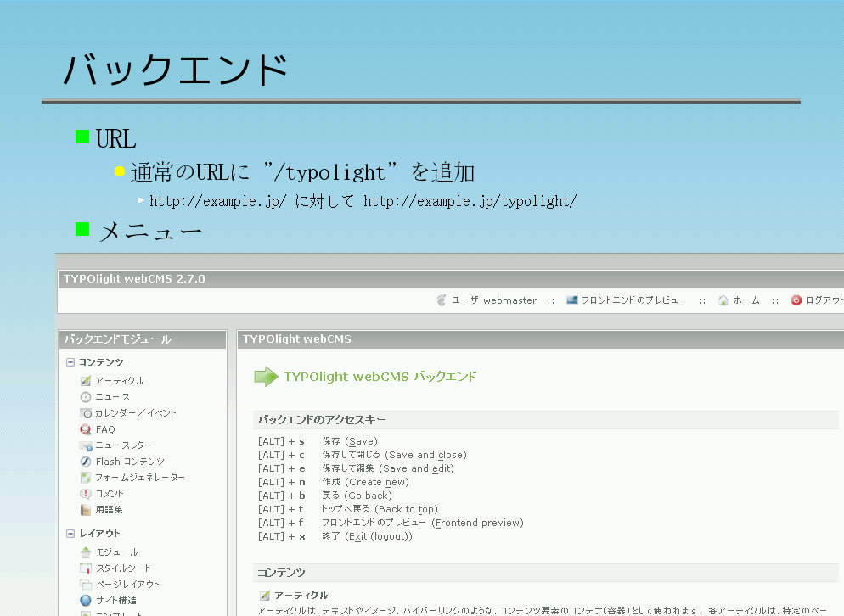Click the TYPOlight webCMS 2.7.0 title
This screenshot has width=844, height=616.
[134, 278]
